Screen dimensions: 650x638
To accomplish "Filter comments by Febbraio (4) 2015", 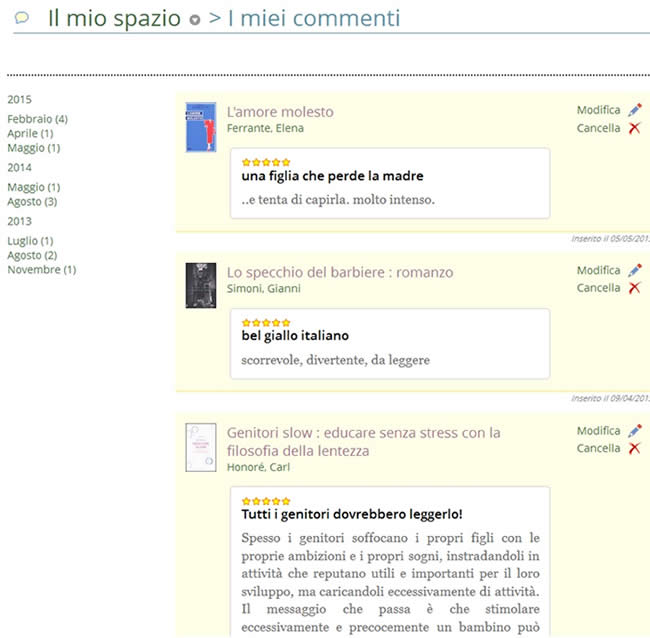I will tap(37, 119).
